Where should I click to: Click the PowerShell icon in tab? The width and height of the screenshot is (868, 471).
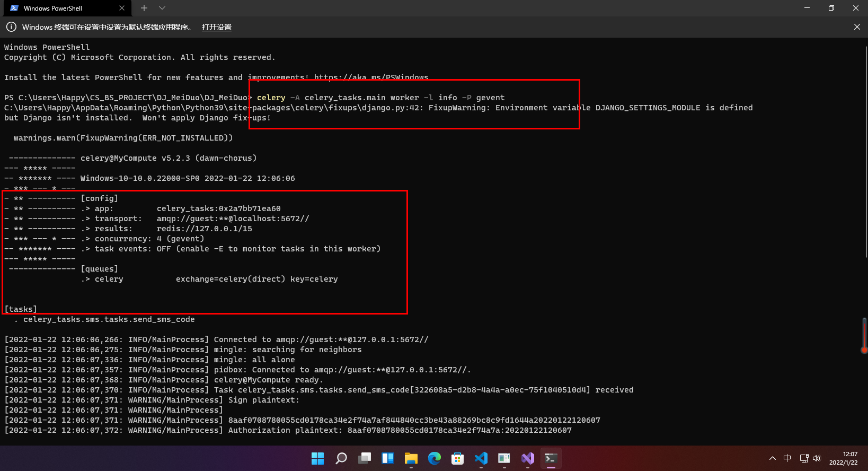14,8
